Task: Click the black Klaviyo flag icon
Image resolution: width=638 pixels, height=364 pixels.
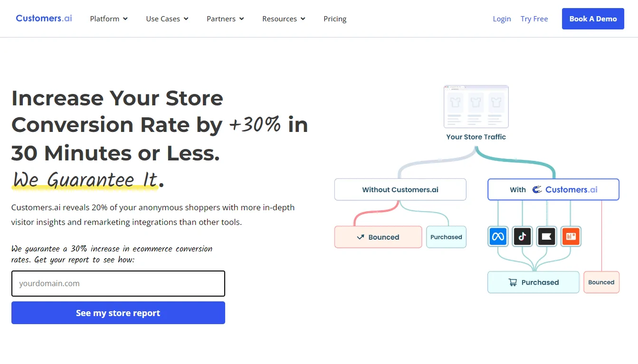Action: (x=546, y=236)
